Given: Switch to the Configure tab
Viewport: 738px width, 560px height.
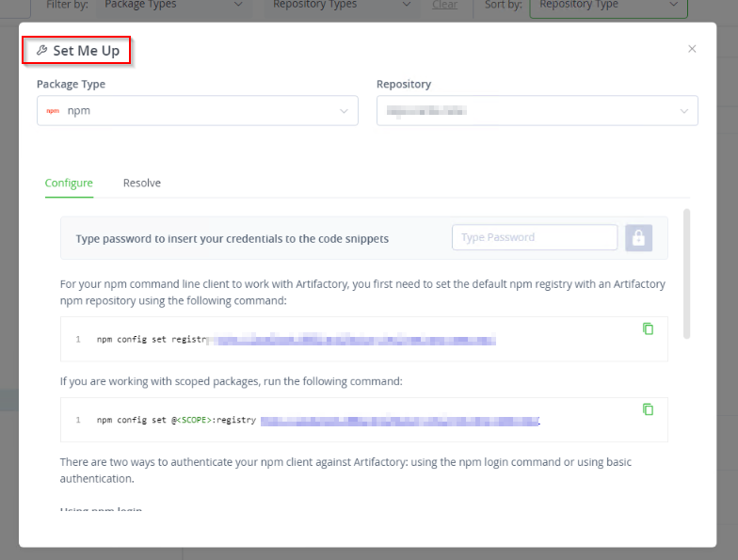Looking at the screenshot, I should point(69,183).
